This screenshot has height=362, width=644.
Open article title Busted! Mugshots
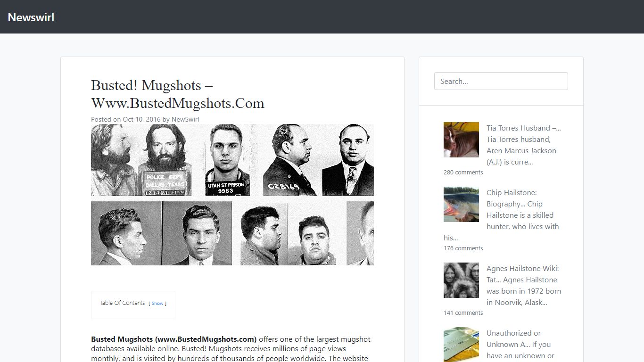point(178,94)
